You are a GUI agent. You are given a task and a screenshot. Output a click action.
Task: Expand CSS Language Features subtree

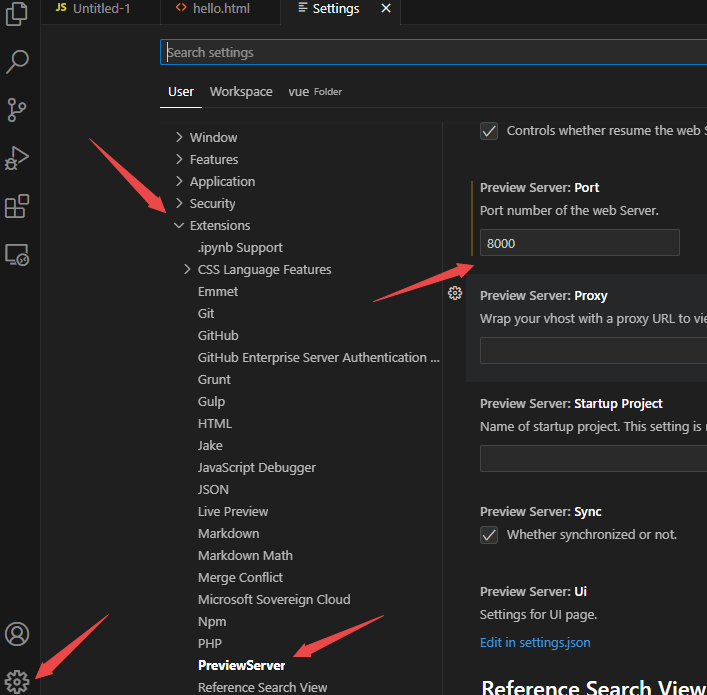click(x=188, y=269)
